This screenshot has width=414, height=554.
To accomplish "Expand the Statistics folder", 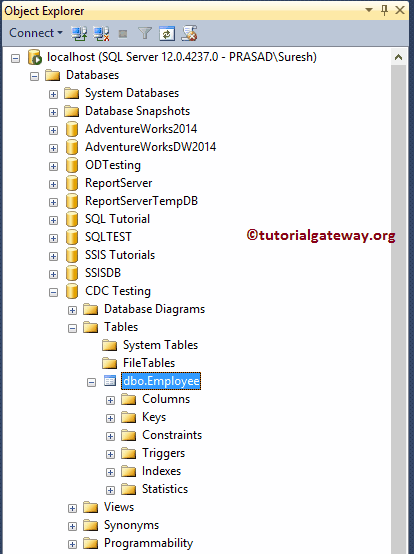I will click(111, 491).
